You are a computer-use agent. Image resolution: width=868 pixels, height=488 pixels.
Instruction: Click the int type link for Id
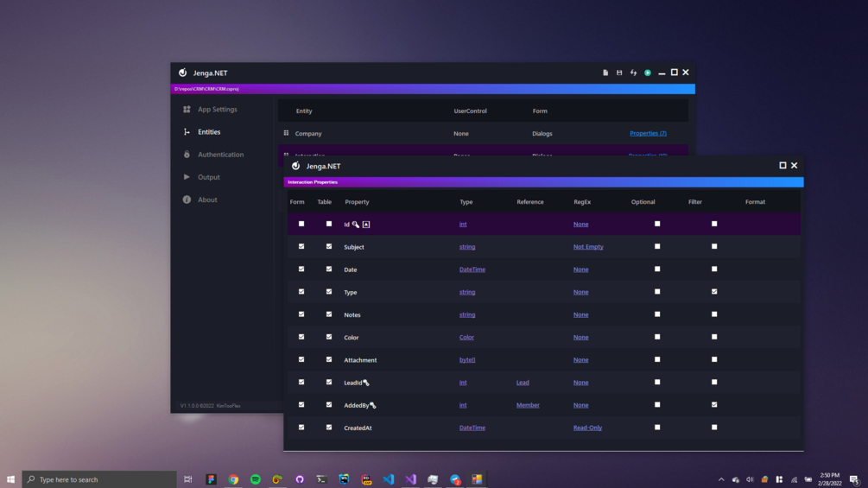pyautogui.click(x=463, y=224)
